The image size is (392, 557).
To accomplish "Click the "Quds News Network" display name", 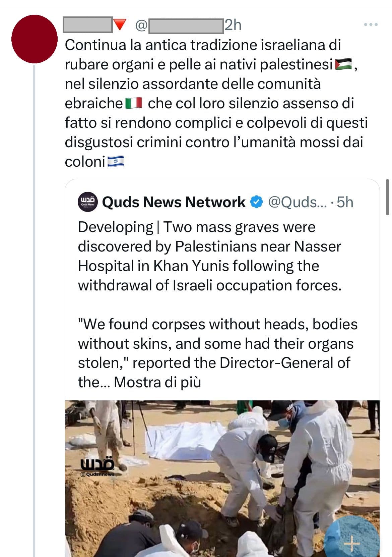I will coord(174,202).
